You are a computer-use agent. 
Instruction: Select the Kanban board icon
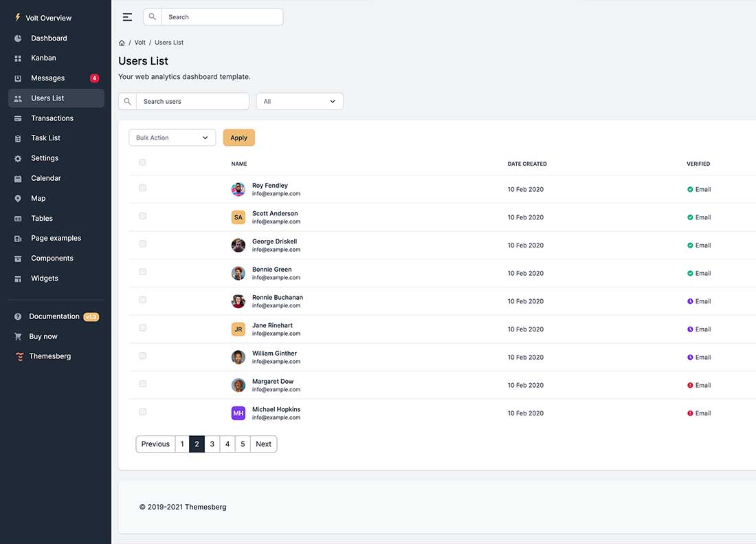[17, 58]
